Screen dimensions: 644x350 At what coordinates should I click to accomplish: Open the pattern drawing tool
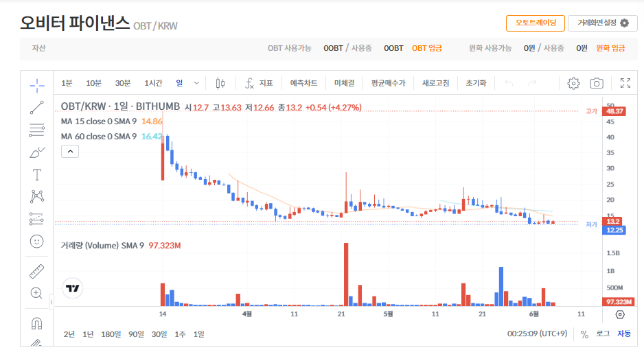(x=37, y=196)
